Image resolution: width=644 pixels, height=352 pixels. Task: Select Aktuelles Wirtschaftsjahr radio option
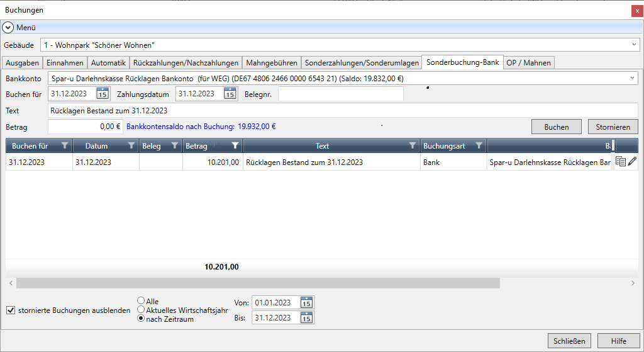pyautogui.click(x=141, y=310)
